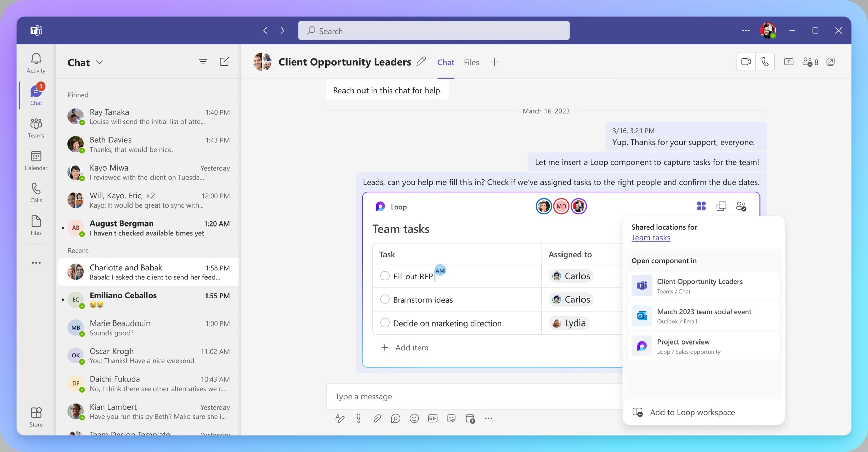The width and height of the screenshot is (868, 452).
Task: Mark Brainstorm ideas task as complete
Action: coord(385,299)
